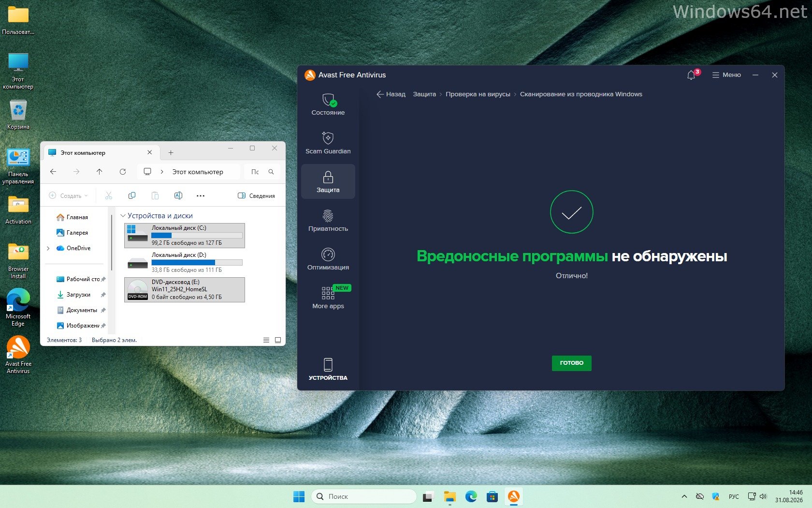Switch to details list view
Image resolution: width=812 pixels, height=508 pixels.
click(x=266, y=340)
